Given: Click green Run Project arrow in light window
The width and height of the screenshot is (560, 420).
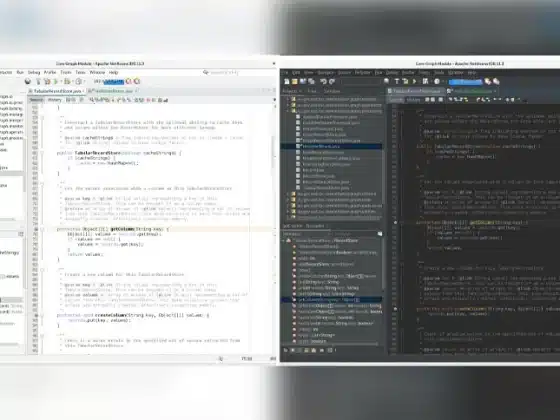Looking at the screenshot, I should click(56, 82).
